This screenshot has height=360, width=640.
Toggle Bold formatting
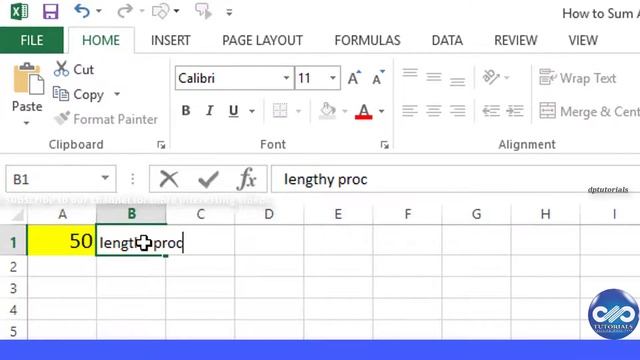pyautogui.click(x=186, y=110)
